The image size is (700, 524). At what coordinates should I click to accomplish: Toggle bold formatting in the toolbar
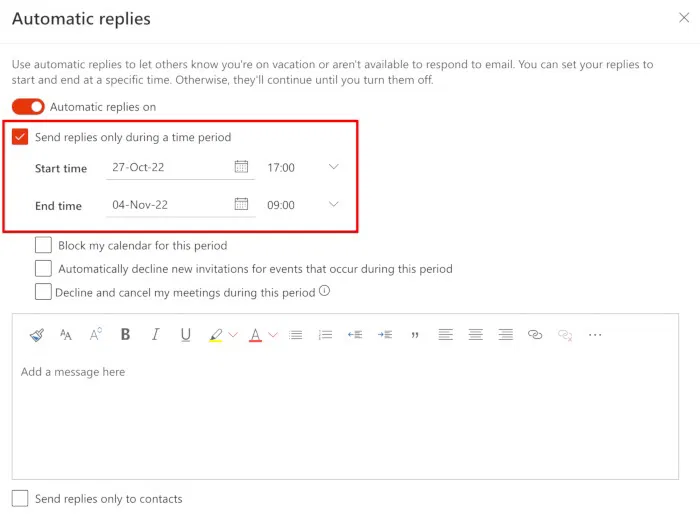tap(125, 335)
